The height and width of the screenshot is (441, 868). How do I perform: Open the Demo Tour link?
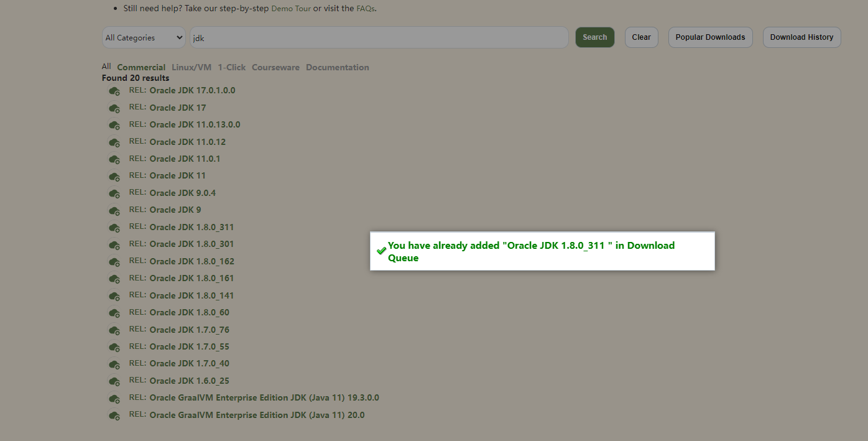click(x=291, y=9)
